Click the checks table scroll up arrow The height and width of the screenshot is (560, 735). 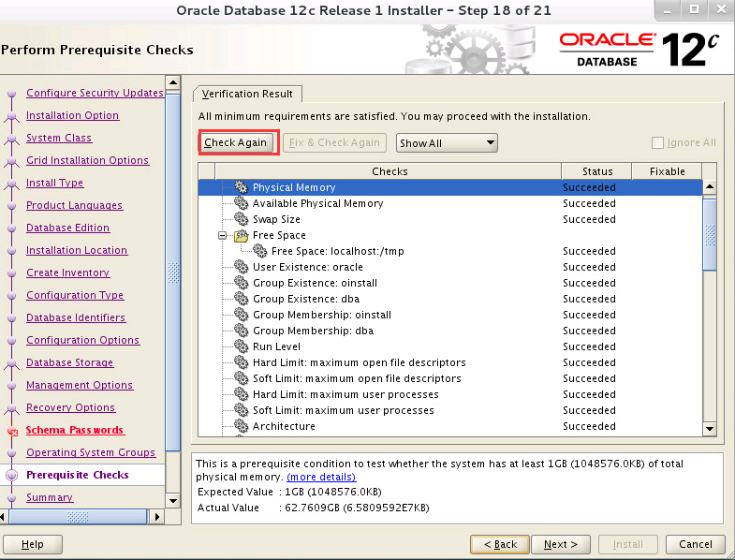coord(710,187)
